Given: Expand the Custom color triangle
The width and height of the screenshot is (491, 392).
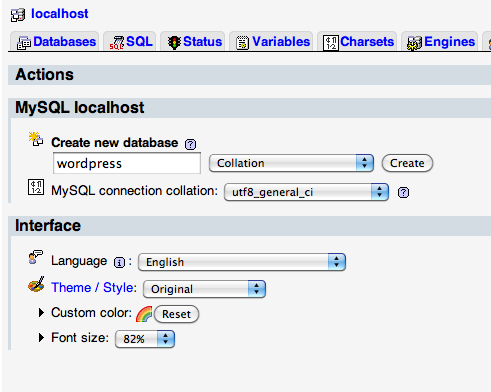Looking at the screenshot, I should [x=41, y=313].
